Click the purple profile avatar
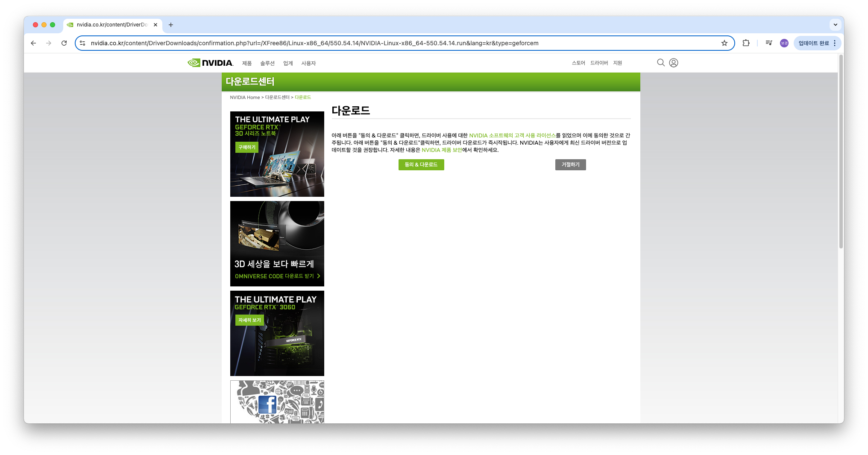 click(784, 43)
